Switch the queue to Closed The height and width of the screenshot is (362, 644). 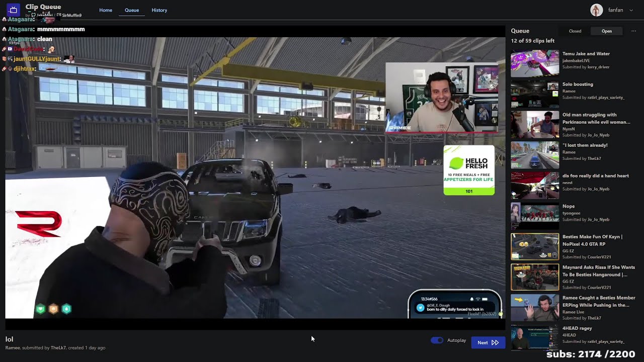[x=575, y=31]
